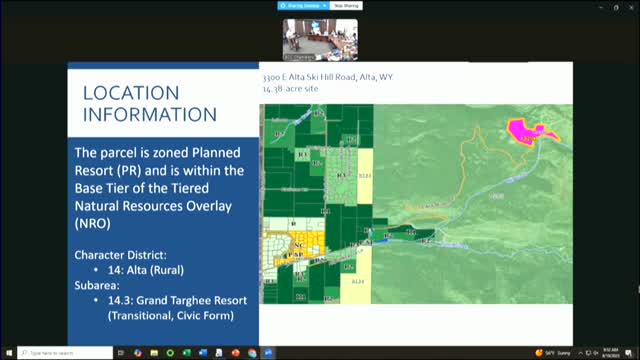The height and width of the screenshot is (360, 640).
Task: Open the green ring app on taskbar
Action: (x=170, y=353)
